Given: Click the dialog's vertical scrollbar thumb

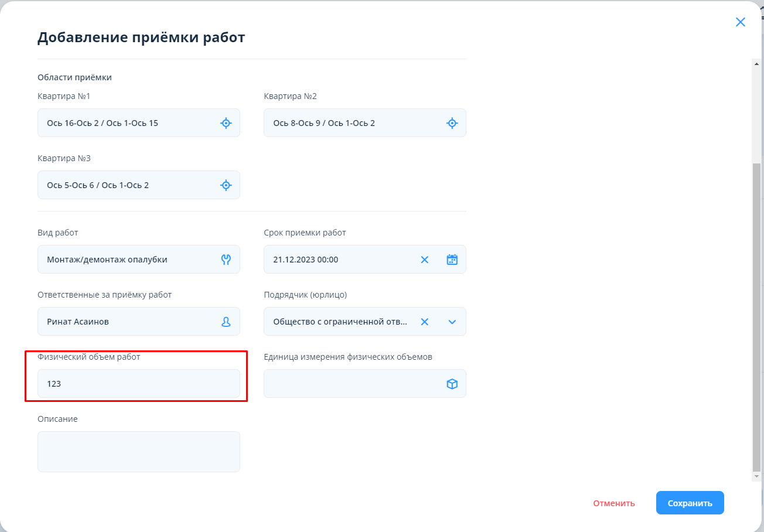Looking at the screenshot, I should 756,316.
